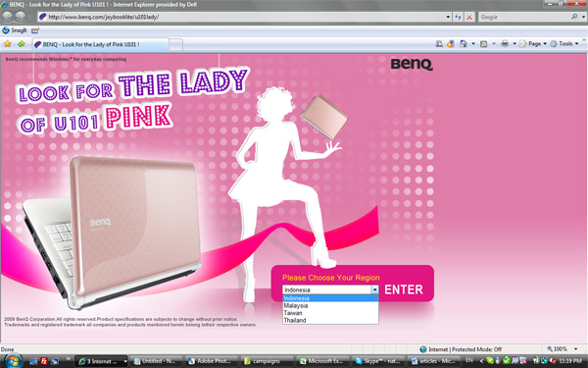The width and height of the screenshot is (588, 368).
Task: Open a new blank browser tab
Action: (175, 45)
